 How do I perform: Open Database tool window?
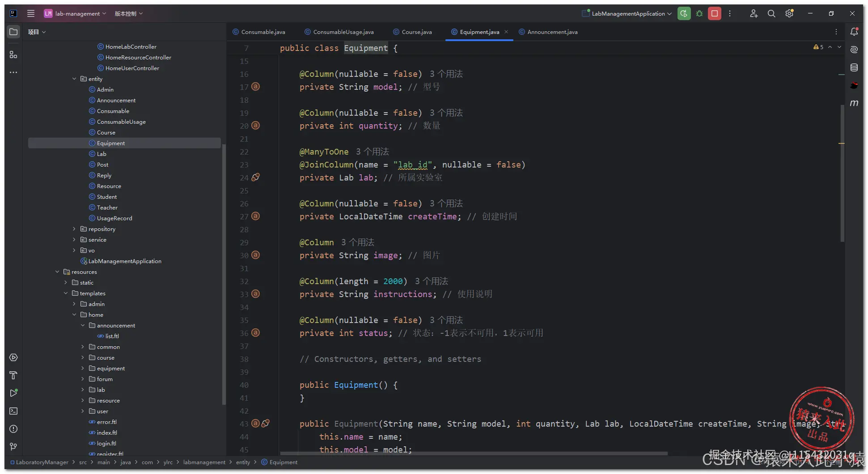tap(854, 67)
